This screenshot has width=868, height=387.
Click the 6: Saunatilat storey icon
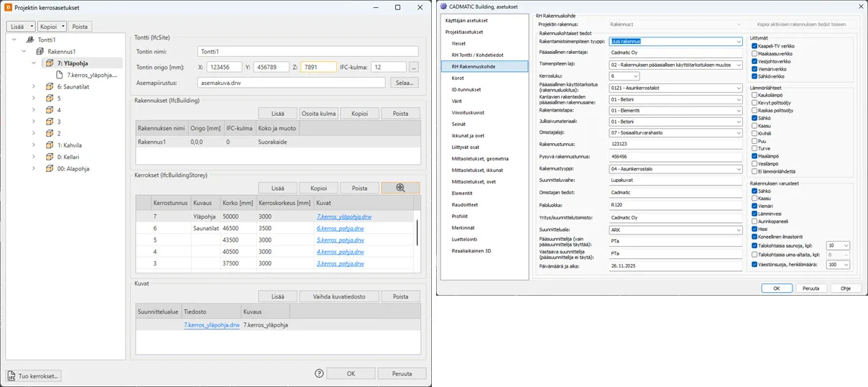50,86
